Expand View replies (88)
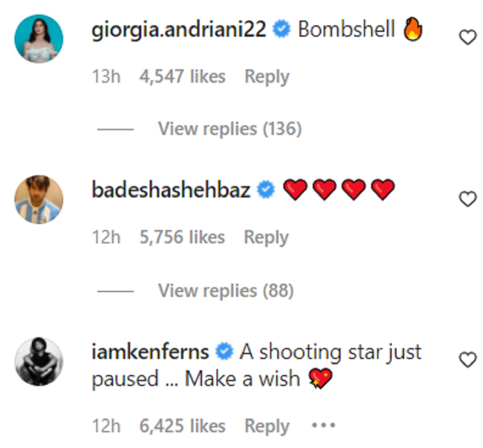This screenshot has width=483, height=448. 225,290
